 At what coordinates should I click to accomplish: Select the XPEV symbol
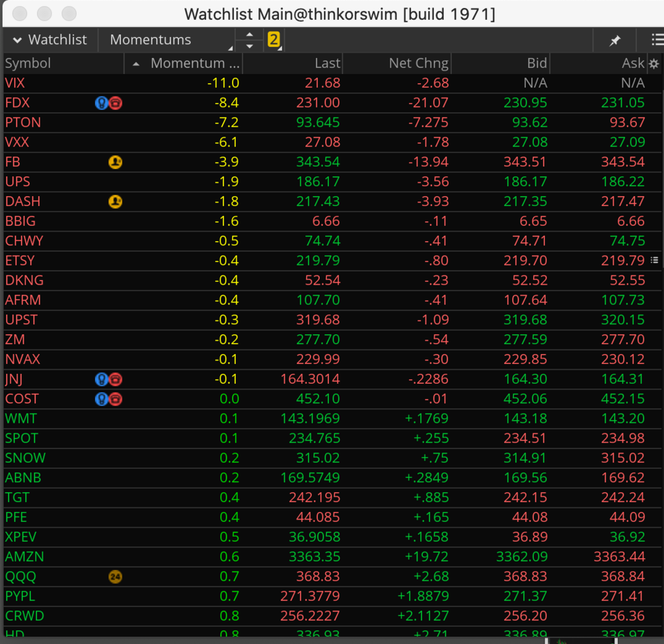coord(20,537)
